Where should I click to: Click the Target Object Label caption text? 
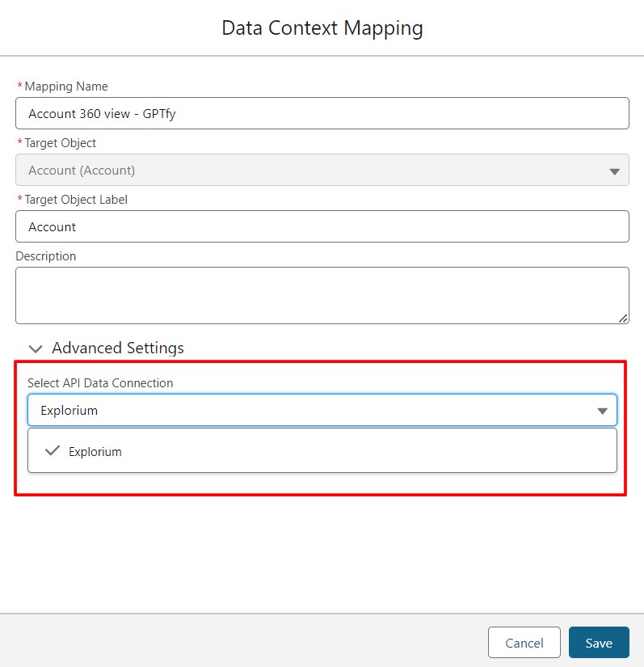pos(76,200)
